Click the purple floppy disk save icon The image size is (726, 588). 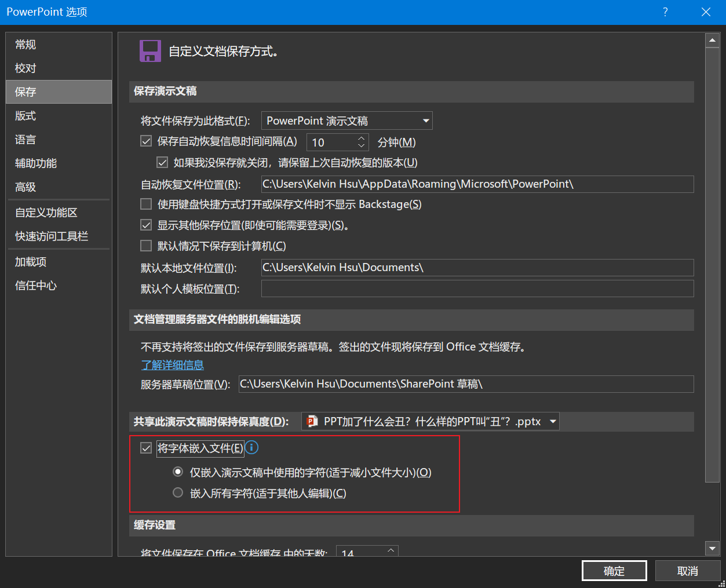[x=150, y=51]
